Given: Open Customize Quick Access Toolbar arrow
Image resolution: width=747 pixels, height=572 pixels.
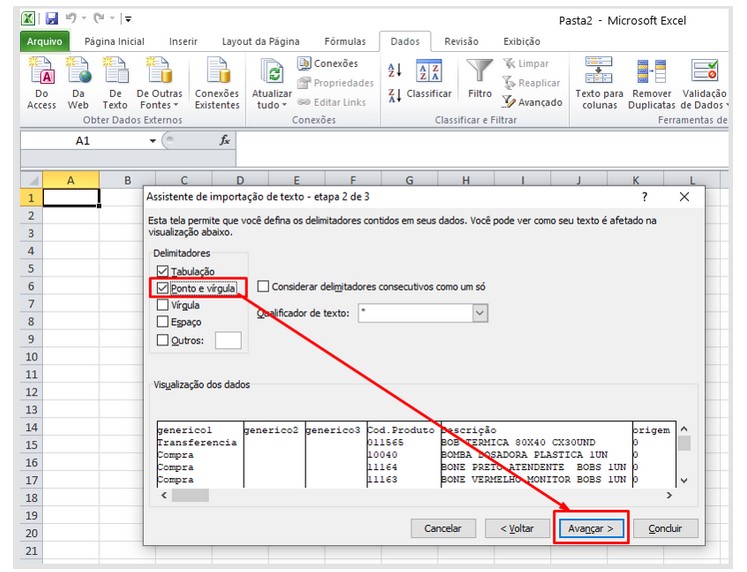Looking at the screenshot, I should click(128, 19).
